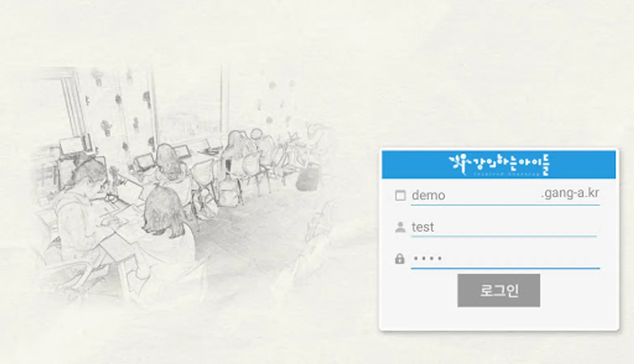
Task: Click the .gang-a.kr domain suffix text
Action: [570, 193]
